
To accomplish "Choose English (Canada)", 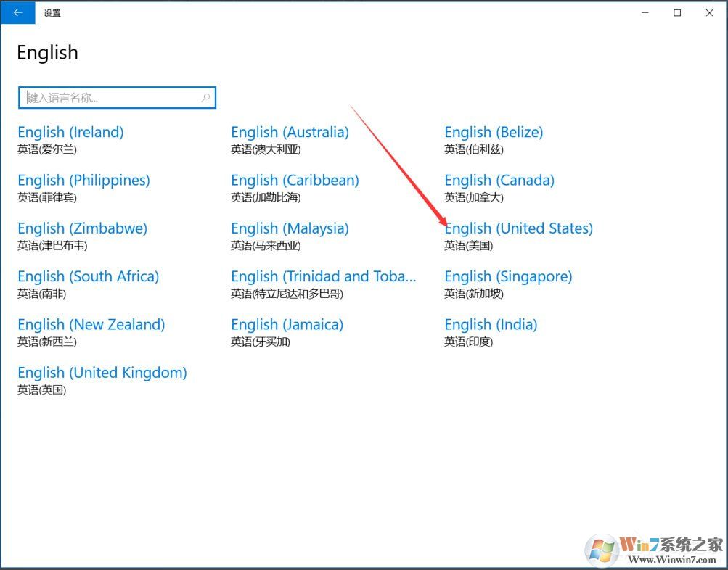I will click(x=499, y=181).
